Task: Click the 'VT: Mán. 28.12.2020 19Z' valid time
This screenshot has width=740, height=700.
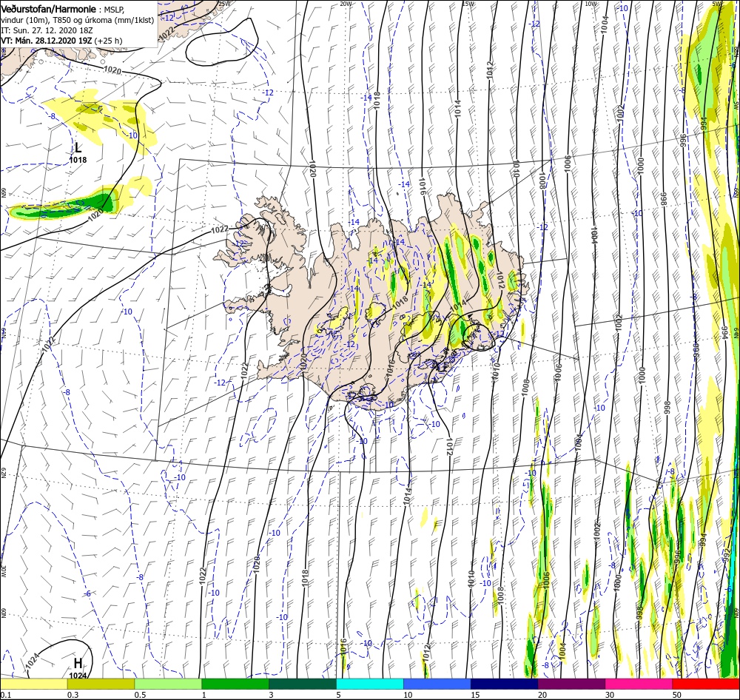Action: pyautogui.click(x=46, y=41)
